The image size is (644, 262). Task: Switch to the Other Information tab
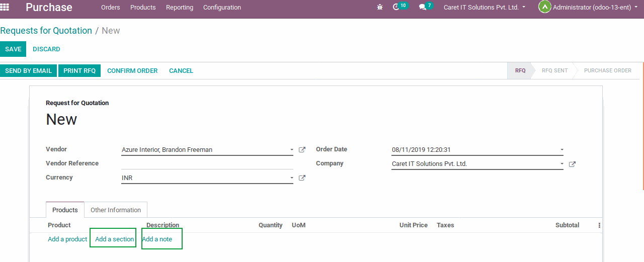[116, 210]
